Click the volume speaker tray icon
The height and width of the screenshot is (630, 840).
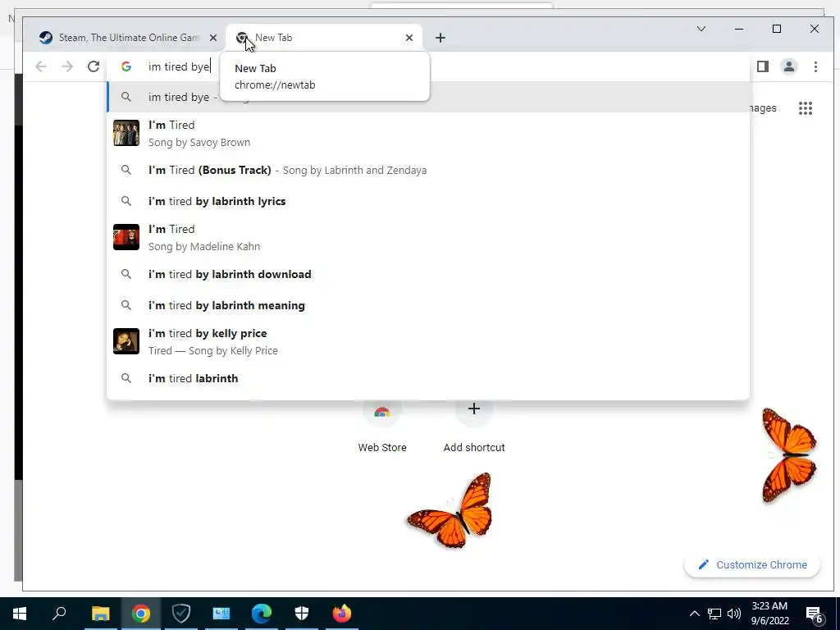(734, 614)
